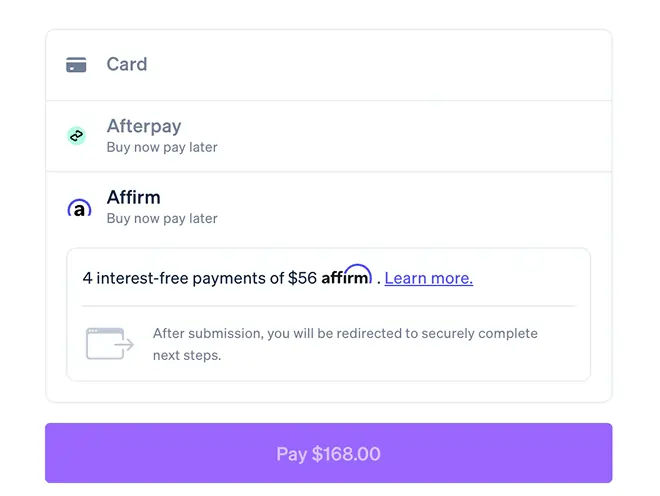Click the "Afterpay" title text
The height and width of the screenshot is (496, 660).
click(144, 127)
